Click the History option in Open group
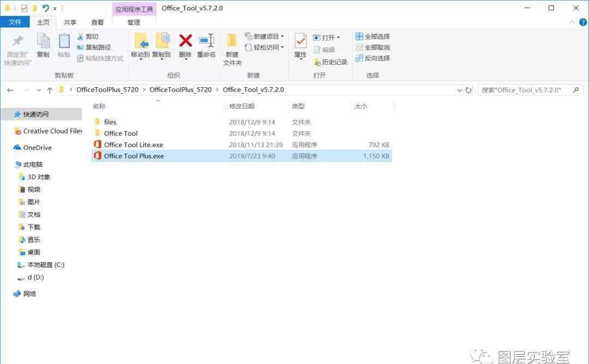 [x=330, y=62]
